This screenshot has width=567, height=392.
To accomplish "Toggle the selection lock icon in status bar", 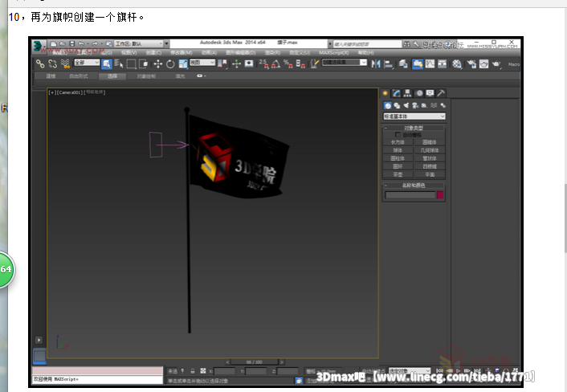I will coord(193,371).
